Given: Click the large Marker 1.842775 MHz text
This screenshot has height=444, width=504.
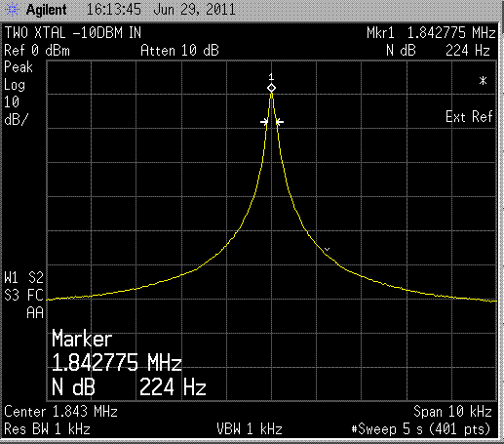Looking at the screenshot, I should (116, 350).
